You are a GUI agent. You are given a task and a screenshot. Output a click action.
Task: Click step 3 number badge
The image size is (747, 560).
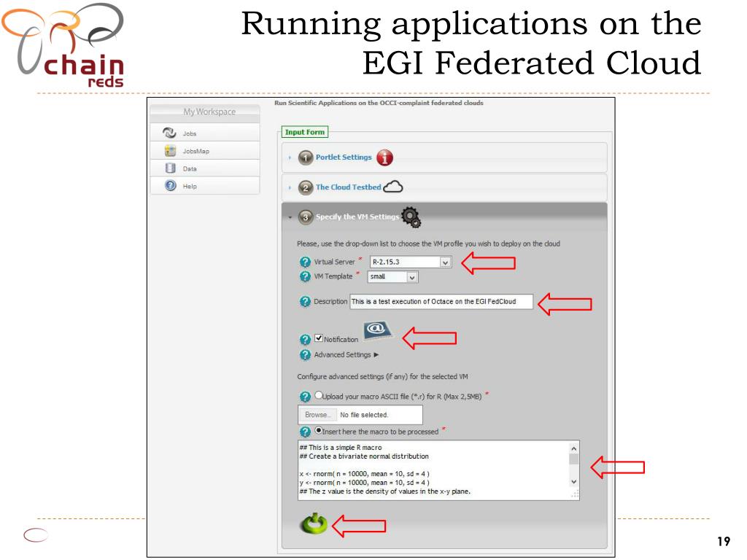306,217
